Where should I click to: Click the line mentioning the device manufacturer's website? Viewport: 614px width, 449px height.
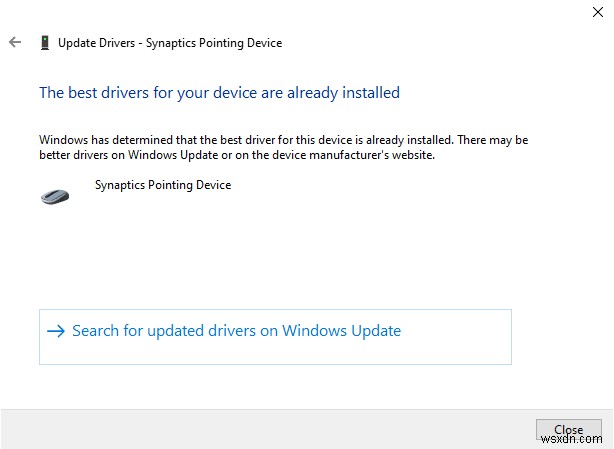click(237, 155)
